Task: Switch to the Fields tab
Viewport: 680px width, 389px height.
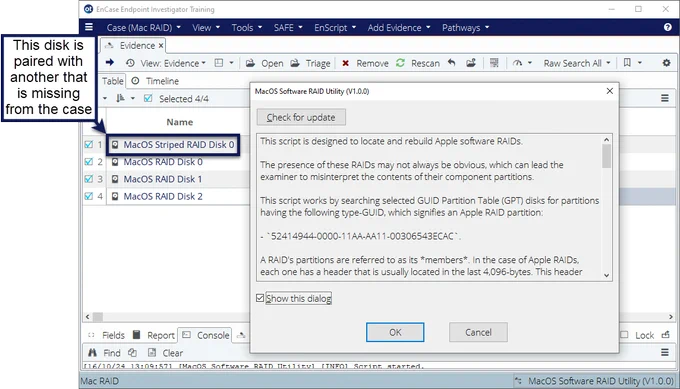Action: 107,335
